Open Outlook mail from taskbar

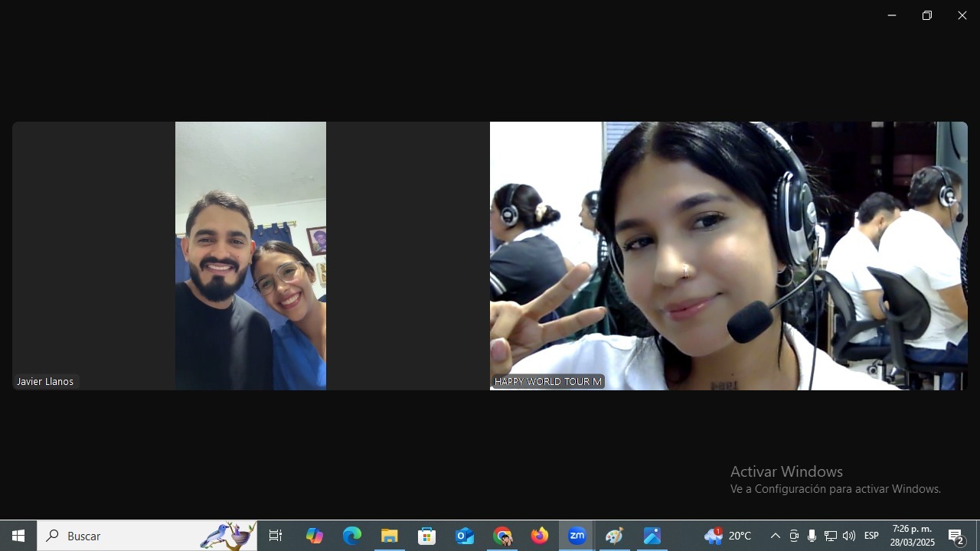(x=465, y=536)
